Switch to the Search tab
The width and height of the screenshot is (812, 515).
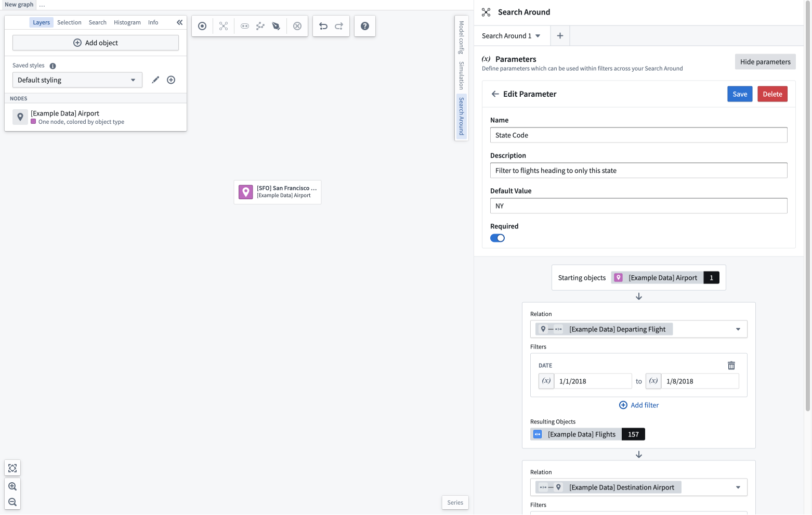pyautogui.click(x=97, y=22)
